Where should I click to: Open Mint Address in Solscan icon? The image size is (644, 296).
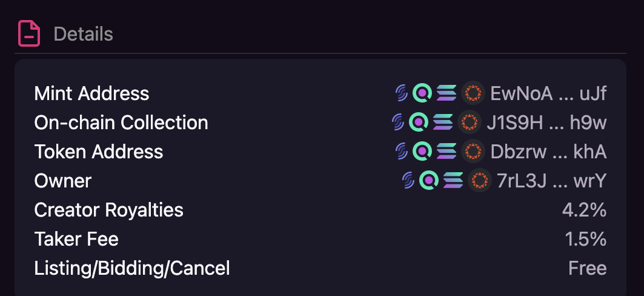(422, 93)
